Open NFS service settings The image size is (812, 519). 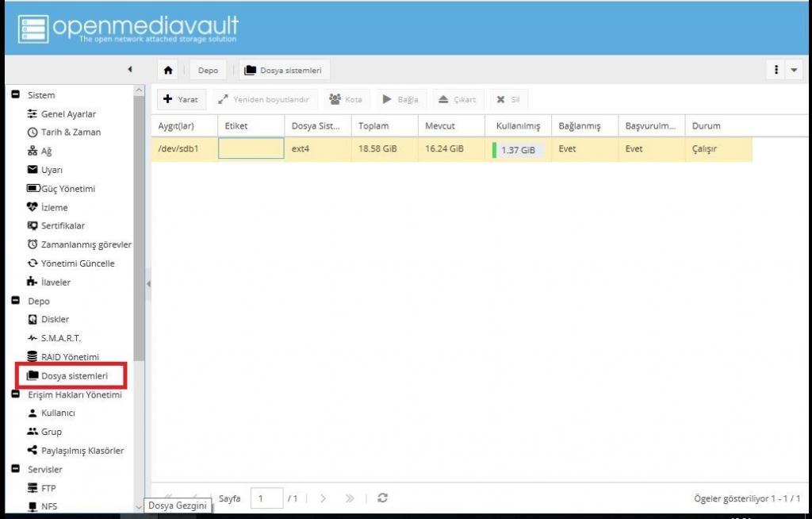click(x=41, y=506)
